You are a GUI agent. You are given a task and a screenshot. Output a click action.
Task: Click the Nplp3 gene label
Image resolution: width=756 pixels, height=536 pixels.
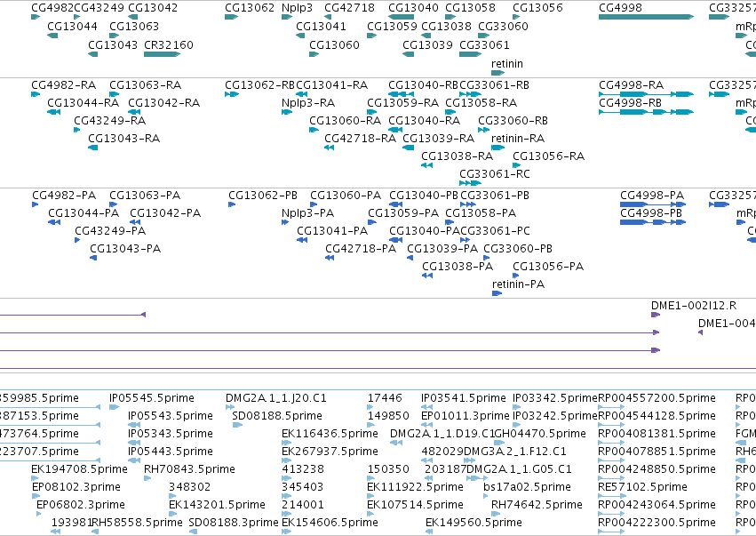(297, 8)
